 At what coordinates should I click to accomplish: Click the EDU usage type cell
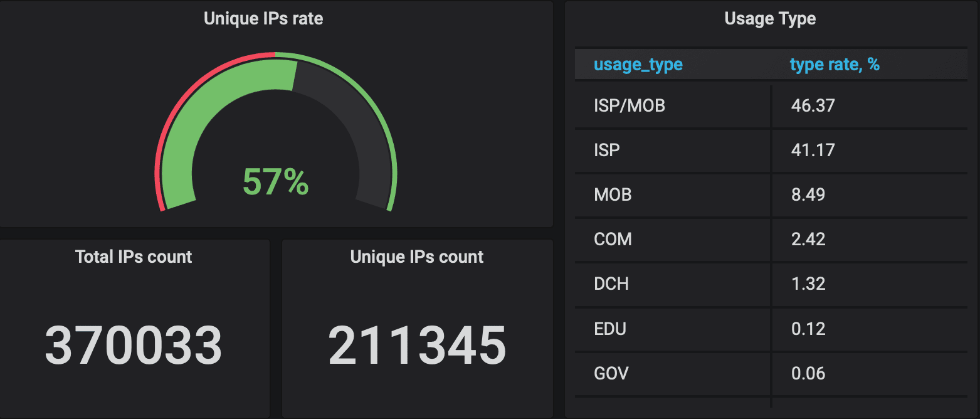coord(609,329)
